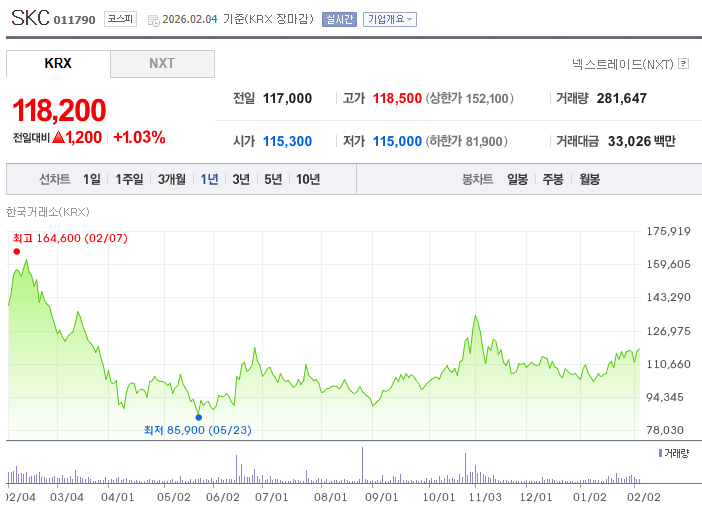Click the 봉차트 label
Screen dimensions: 702x509
[x=477, y=180]
